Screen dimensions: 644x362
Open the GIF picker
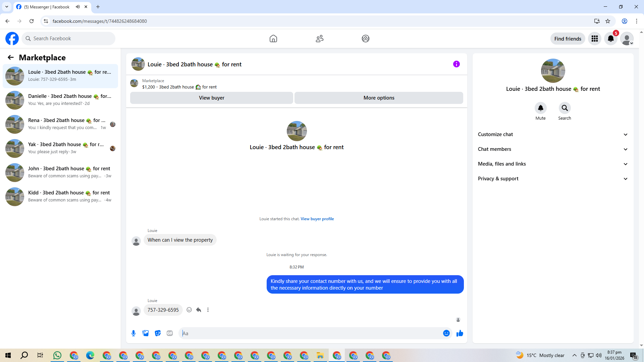coord(170,333)
